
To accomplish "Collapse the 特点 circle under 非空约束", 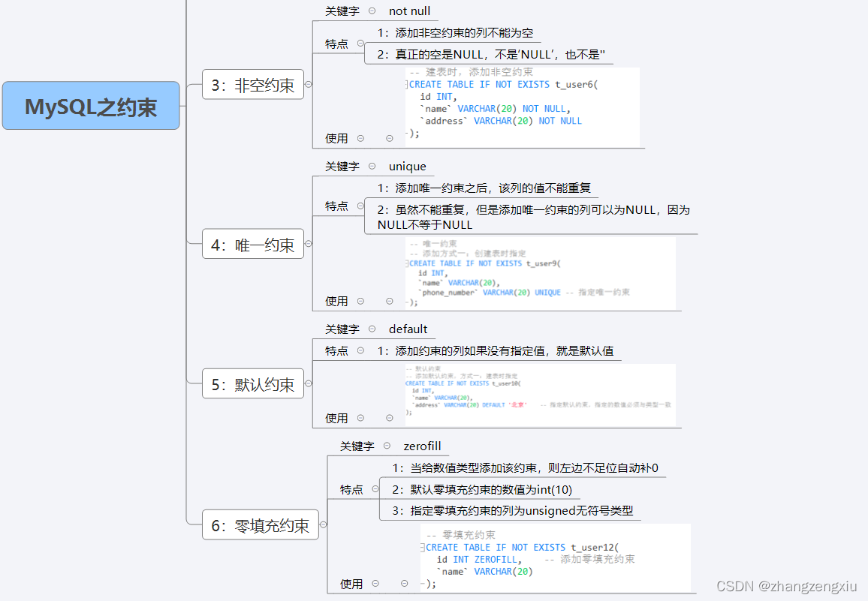I will point(360,44).
